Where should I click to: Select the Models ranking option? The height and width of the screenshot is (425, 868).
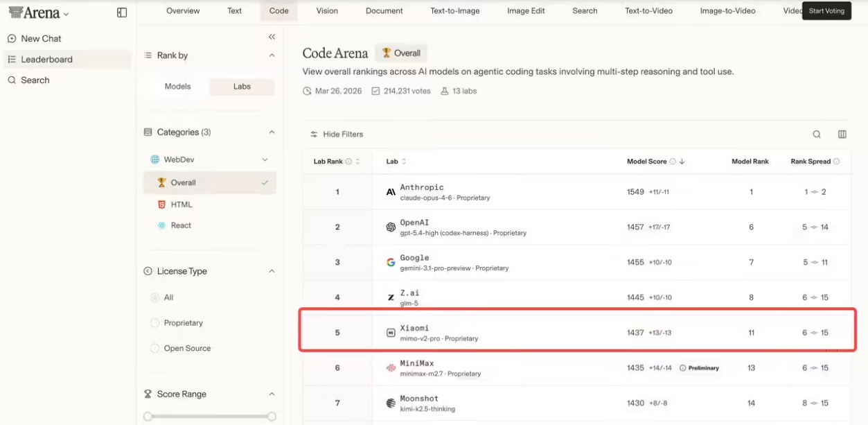click(177, 87)
